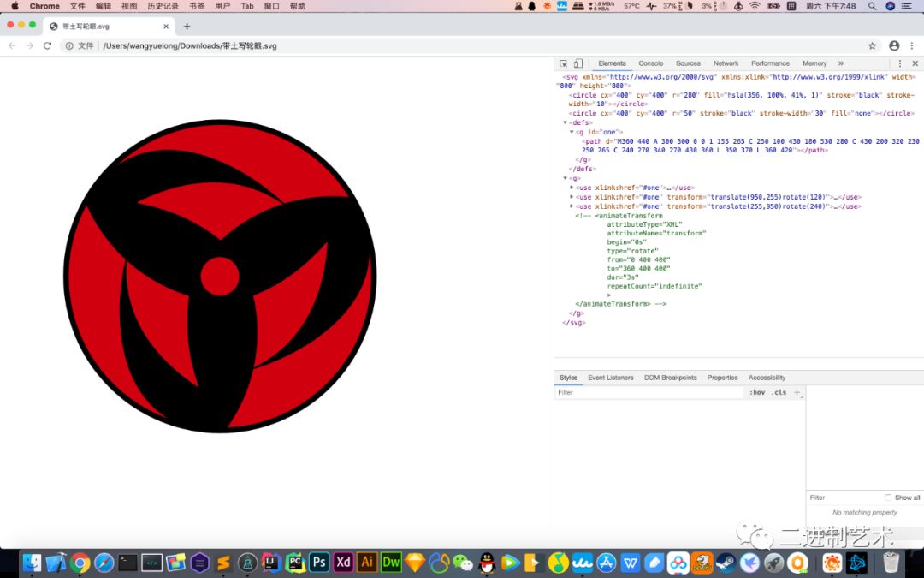The image size is (924, 578).
Task: Toggle the .cls class editor button
Action: point(779,392)
